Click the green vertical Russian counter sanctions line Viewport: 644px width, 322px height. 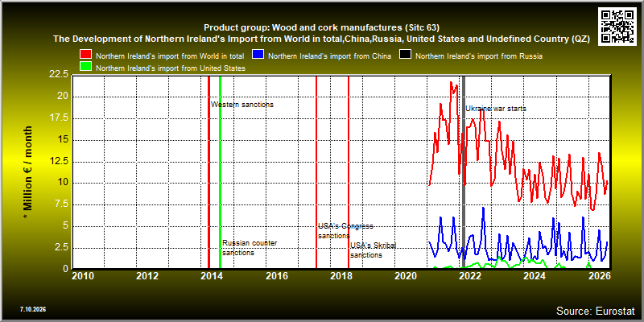click(220, 172)
